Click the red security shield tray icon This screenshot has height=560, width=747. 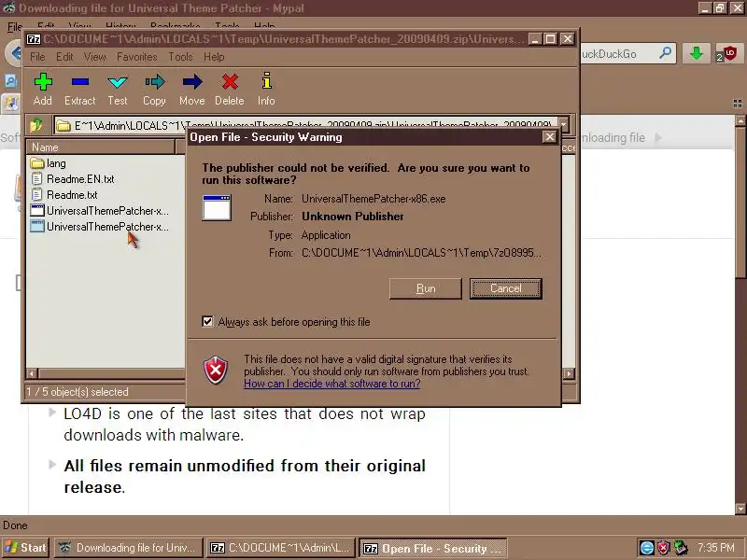tap(663, 548)
